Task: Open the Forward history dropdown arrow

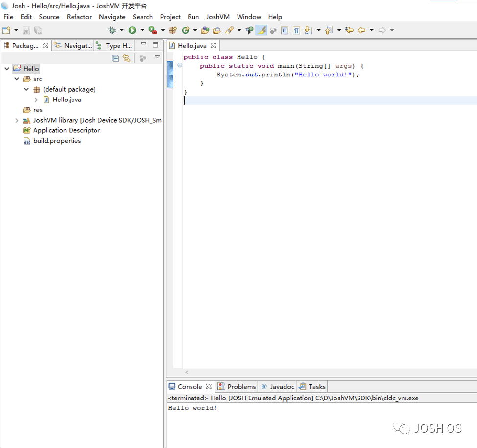Action: [x=392, y=30]
